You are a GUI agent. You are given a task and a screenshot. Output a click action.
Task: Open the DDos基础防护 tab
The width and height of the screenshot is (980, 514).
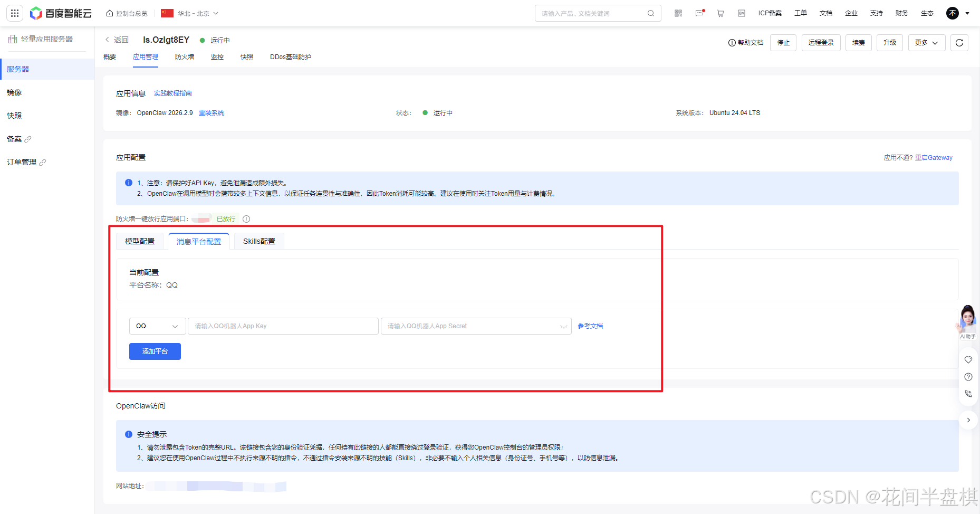(x=291, y=57)
